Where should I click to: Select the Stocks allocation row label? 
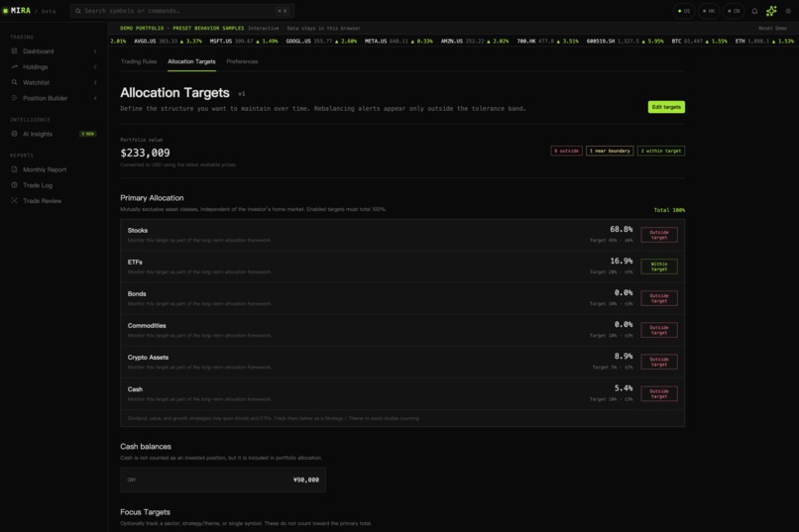138,230
